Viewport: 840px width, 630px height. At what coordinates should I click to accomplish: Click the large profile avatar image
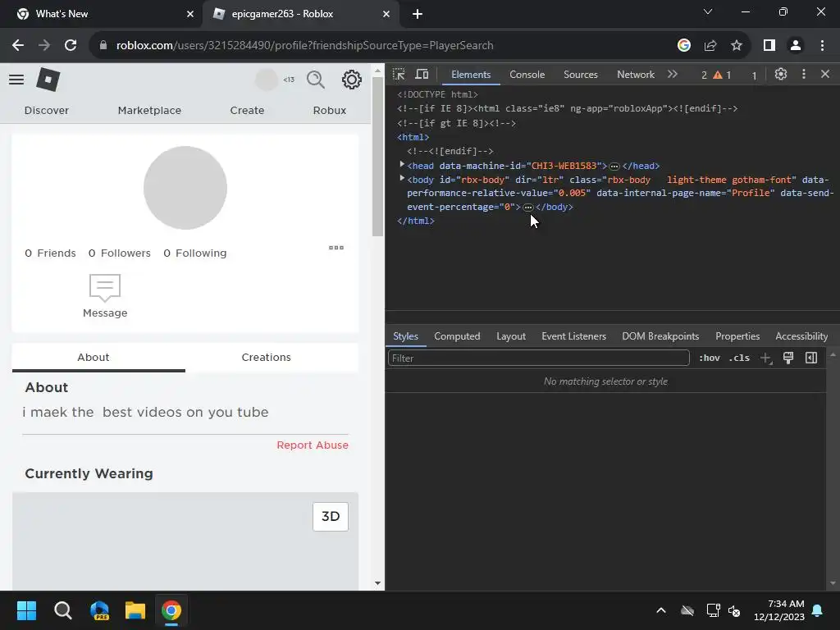tap(185, 188)
